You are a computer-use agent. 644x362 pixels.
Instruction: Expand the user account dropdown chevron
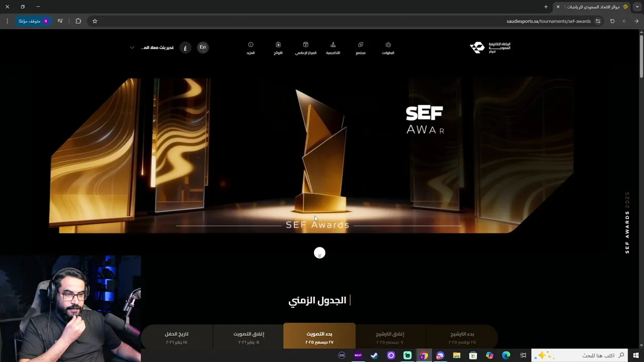(132, 48)
